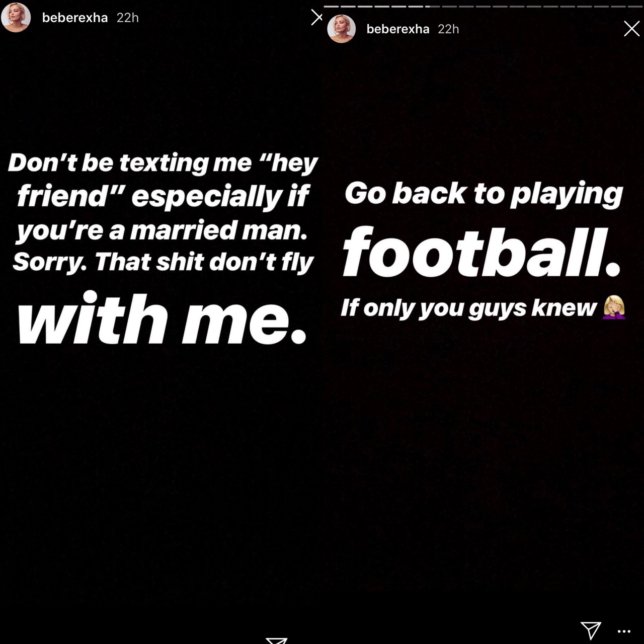Tap the partially visible send icon below 'with me.'
This screenshot has width=644, height=644.
tap(276, 640)
